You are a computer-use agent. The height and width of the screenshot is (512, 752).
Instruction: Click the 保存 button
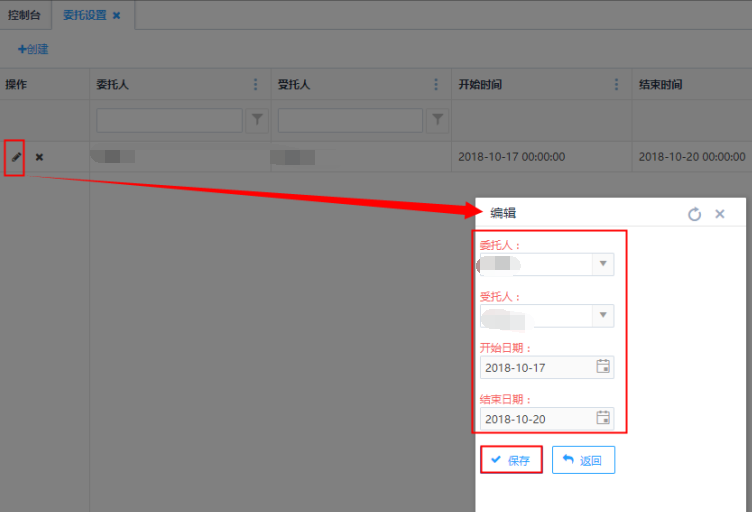point(511,460)
